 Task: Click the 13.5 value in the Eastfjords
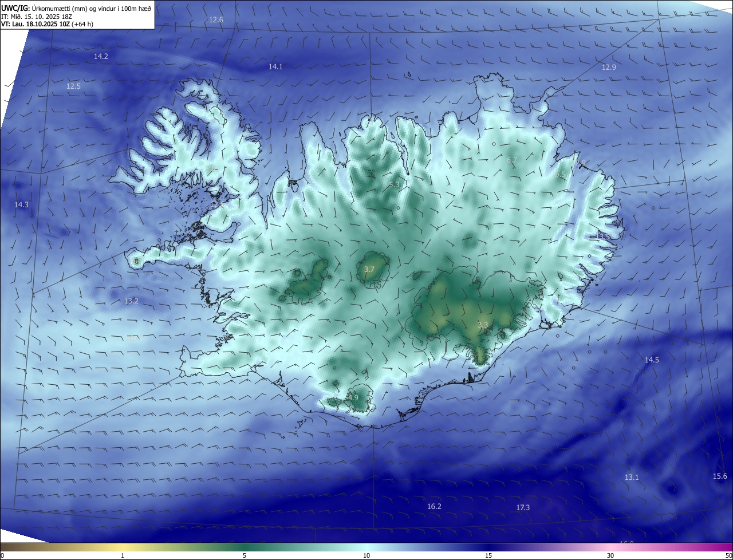[x=603, y=235]
